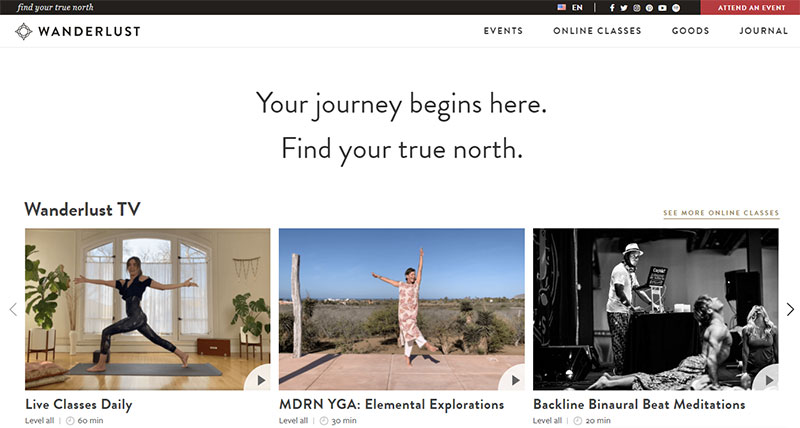Play the MDRN YGA Elemental Explorations video
This screenshot has width=800, height=428.
coord(515,380)
